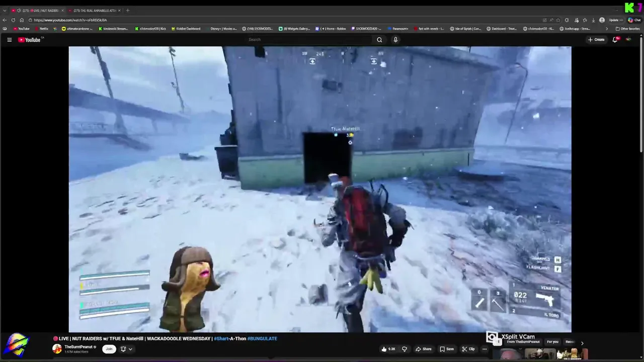The width and height of the screenshot is (644, 362).
Task: Open Netflix bookmark
Action: [41, 29]
